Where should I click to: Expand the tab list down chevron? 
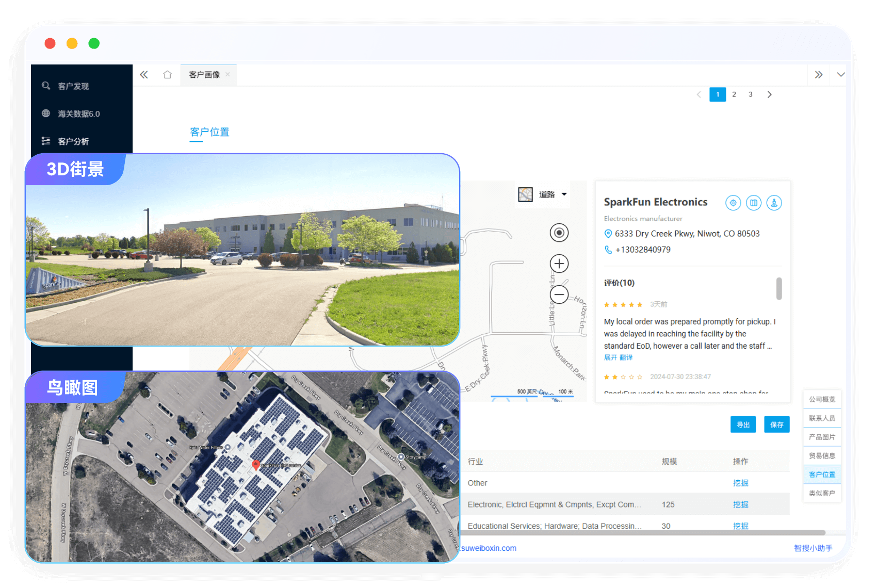click(840, 75)
